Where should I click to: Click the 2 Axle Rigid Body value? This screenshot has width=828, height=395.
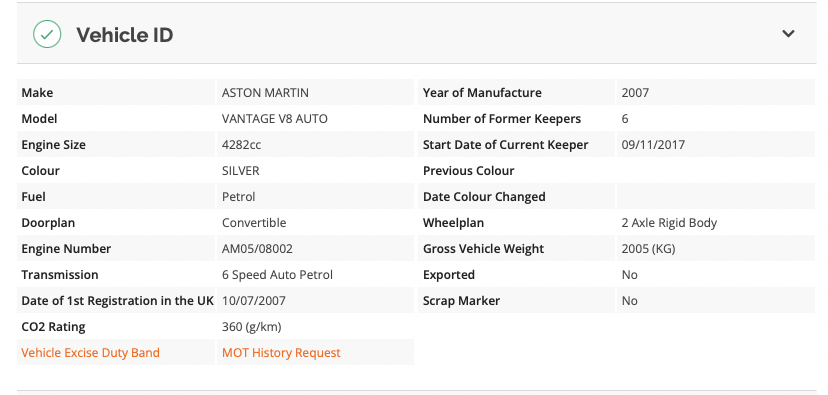coord(669,222)
